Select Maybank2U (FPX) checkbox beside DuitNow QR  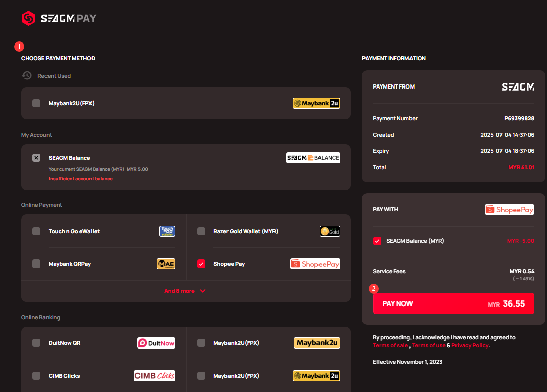(201, 343)
